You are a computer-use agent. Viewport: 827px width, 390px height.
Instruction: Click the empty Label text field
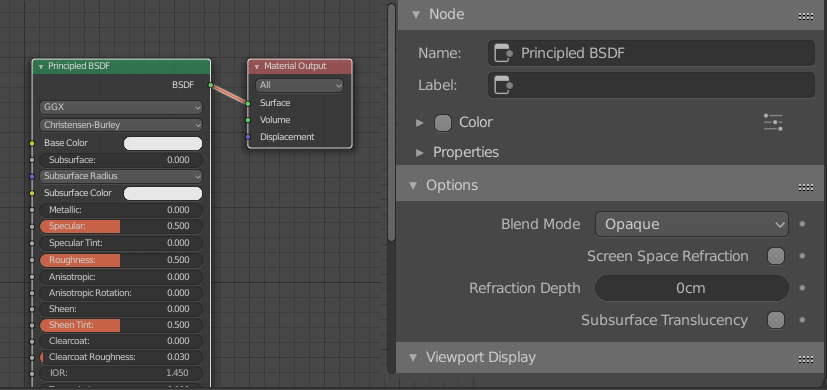pyautogui.click(x=651, y=85)
